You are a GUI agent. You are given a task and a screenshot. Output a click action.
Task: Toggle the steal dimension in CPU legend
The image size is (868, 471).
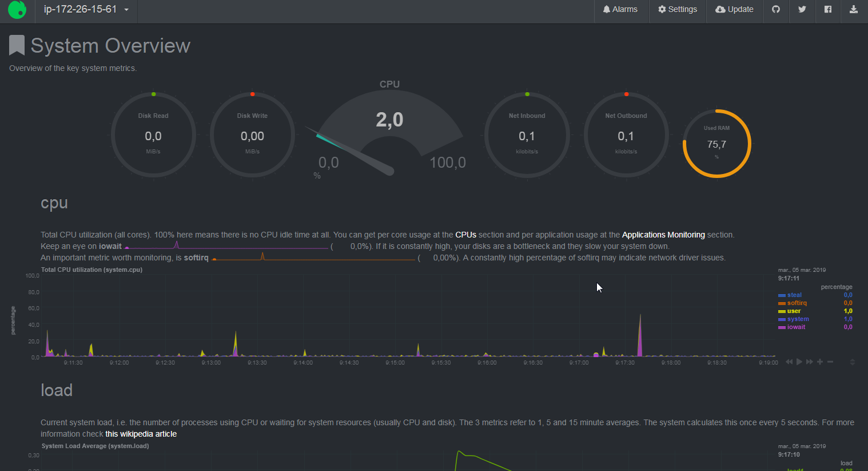(794, 295)
